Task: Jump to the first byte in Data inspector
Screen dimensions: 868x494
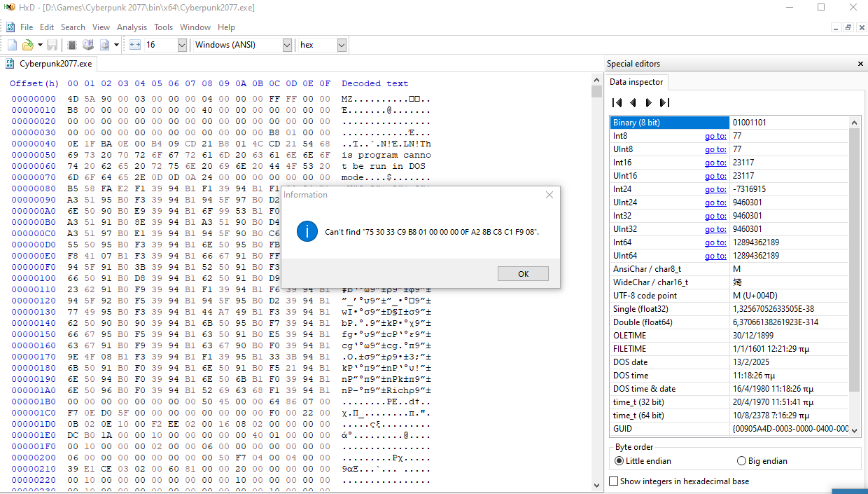Action: point(617,103)
